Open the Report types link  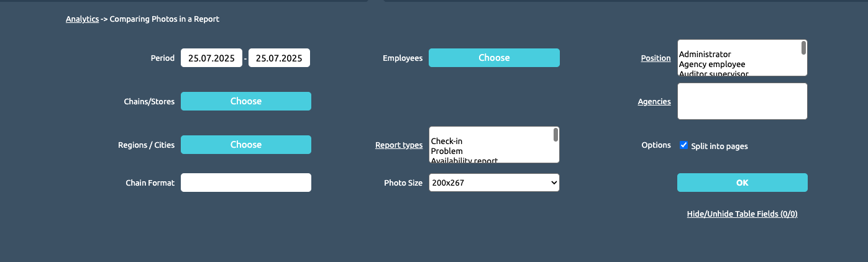[399, 145]
